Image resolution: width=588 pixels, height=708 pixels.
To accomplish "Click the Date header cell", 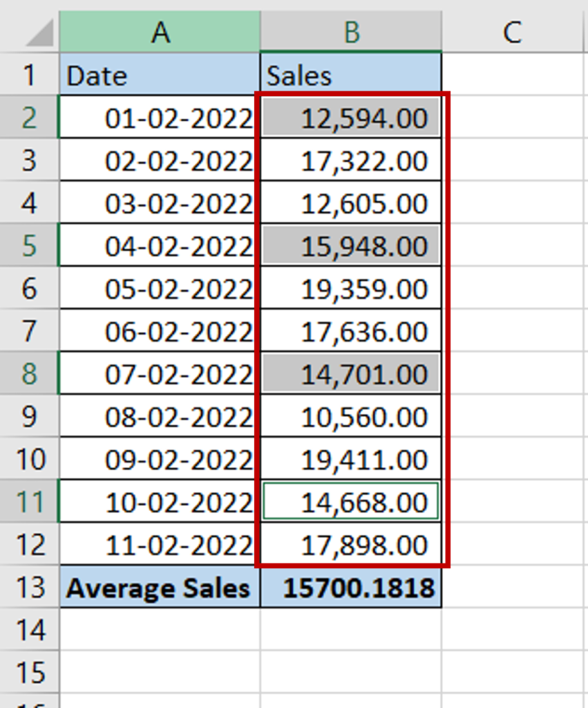I will click(x=160, y=75).
